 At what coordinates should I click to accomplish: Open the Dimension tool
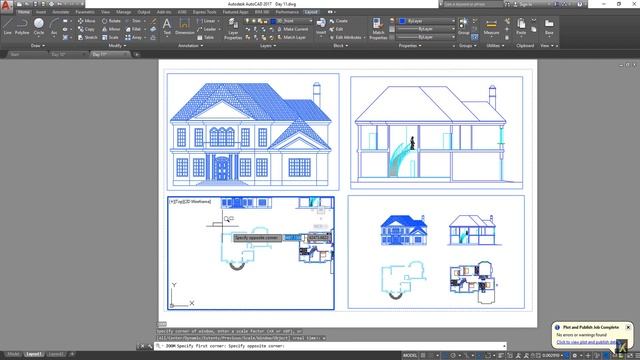point(184,27)
